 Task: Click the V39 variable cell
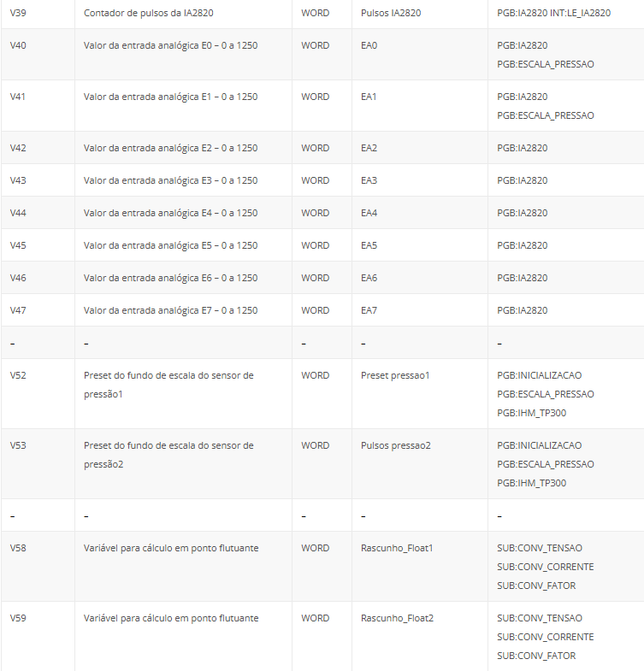coord(18,13)
